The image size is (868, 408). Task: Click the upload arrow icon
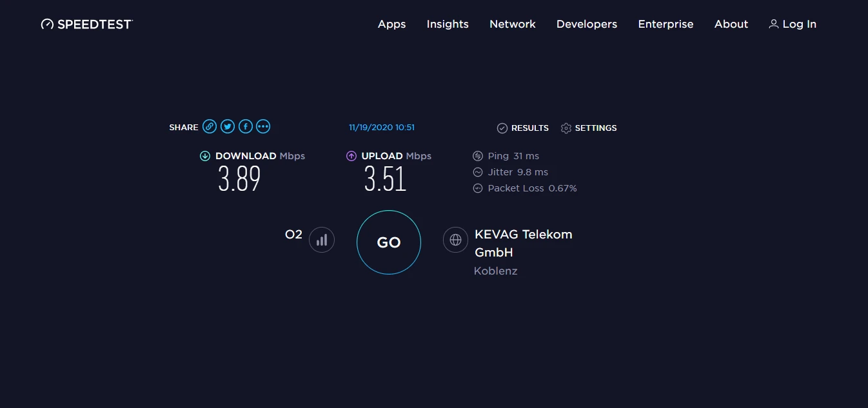pos(351,156)
